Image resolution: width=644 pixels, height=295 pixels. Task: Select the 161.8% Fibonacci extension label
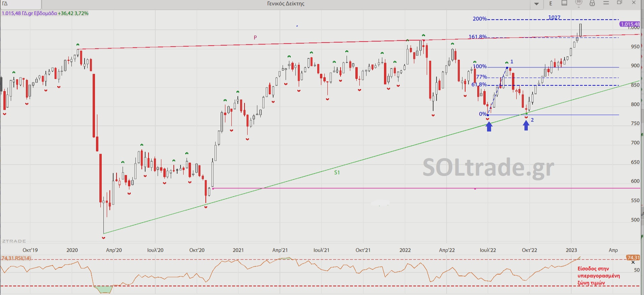[478, 37]
